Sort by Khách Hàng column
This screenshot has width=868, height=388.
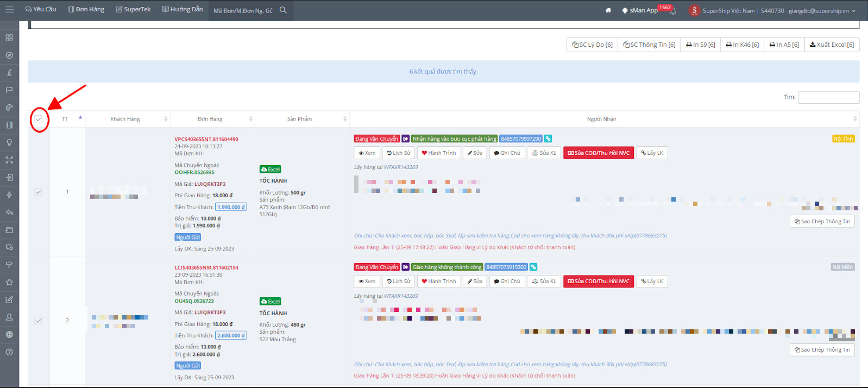click(128, 119)
